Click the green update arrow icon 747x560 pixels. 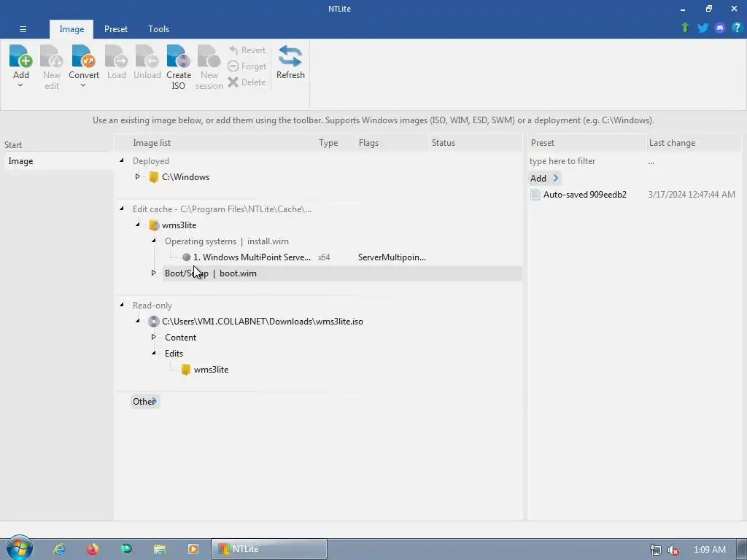click(x=685, y=28)
